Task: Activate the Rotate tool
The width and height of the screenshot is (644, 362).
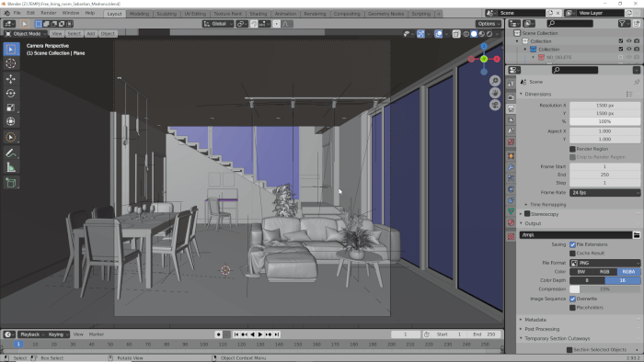Action: 11,93
